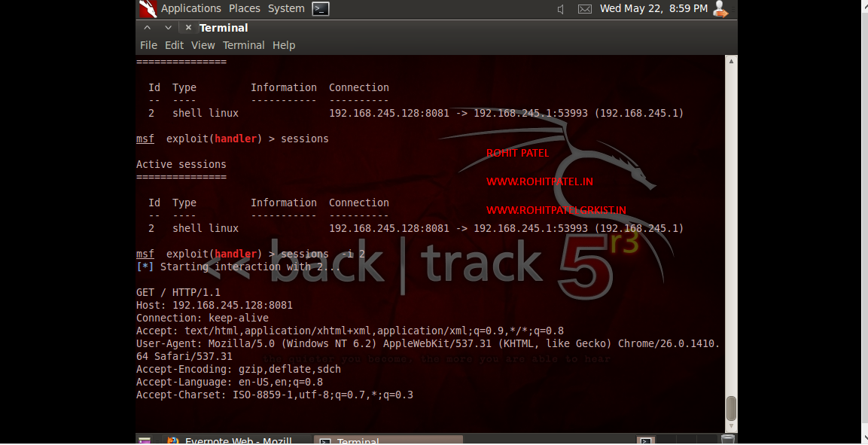Open the Places menu
Image resolution: width=868 pixels, height=445 pixels.
[x=244, y=8]
